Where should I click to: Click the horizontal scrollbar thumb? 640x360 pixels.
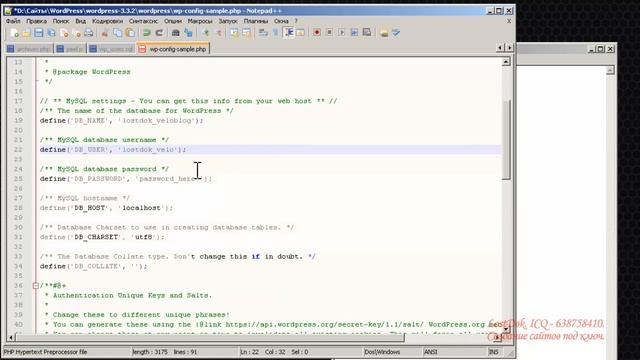pyautogui.click(x=211, y=338)
